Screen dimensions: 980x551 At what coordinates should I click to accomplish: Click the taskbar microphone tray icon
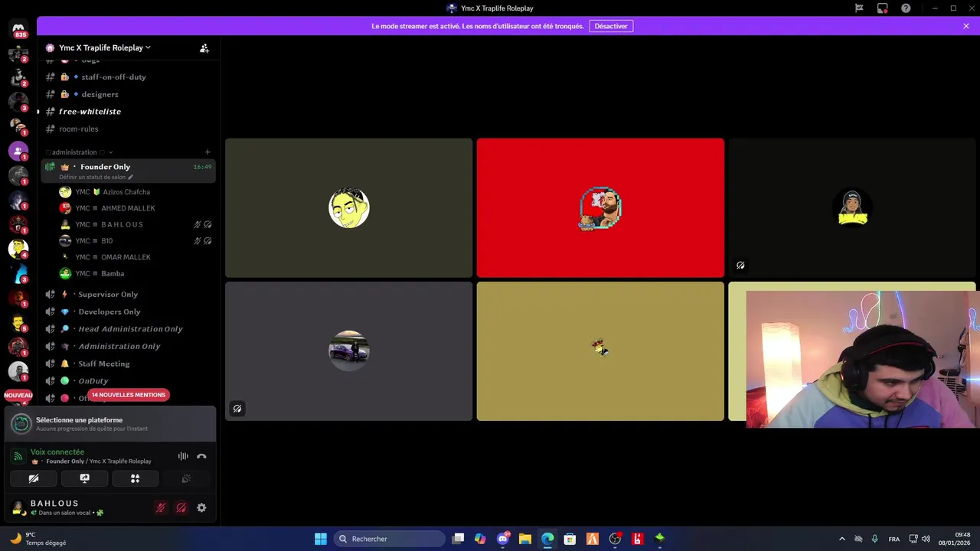coord(875,539)
